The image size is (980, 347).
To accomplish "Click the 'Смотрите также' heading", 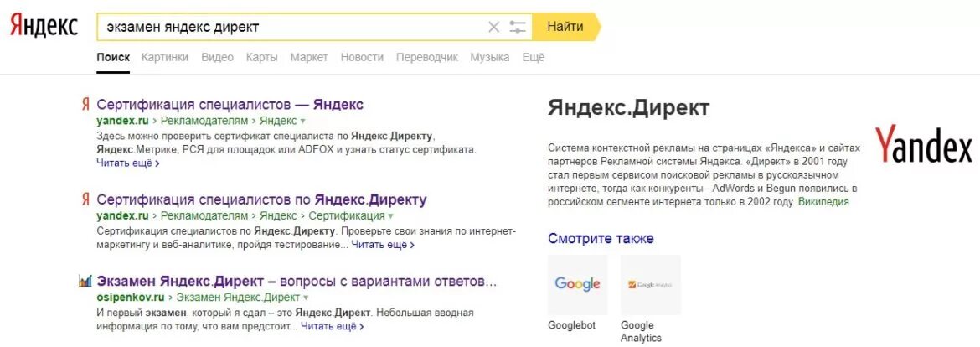I will tap(601, 238).
